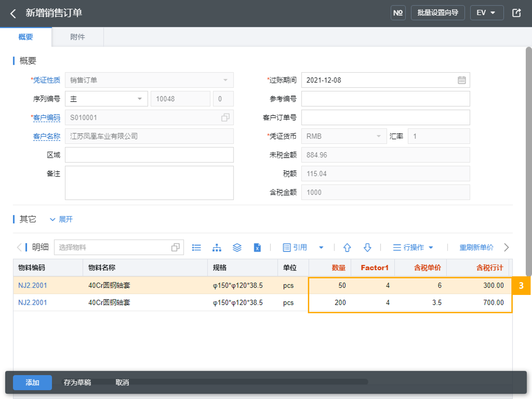Screen dimensions: 532x399
Task: Click the 物料名称 column header
Action: coord(145,268)
